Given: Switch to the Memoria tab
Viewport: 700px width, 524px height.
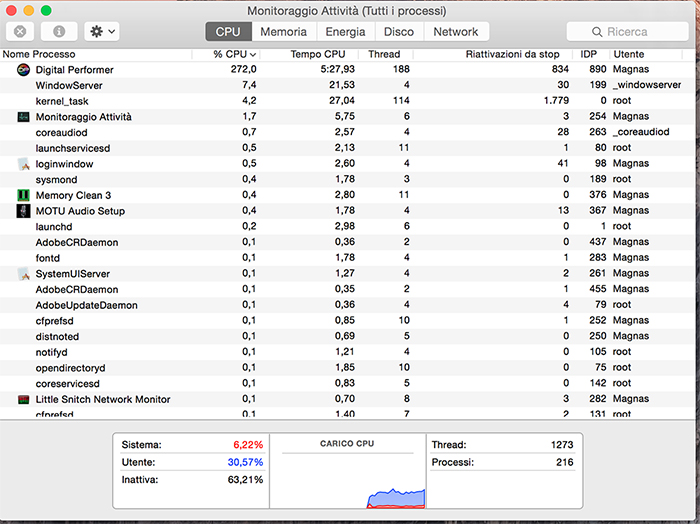Looking at the screenshot, I should pyautogui.click(x=283, y=32).
